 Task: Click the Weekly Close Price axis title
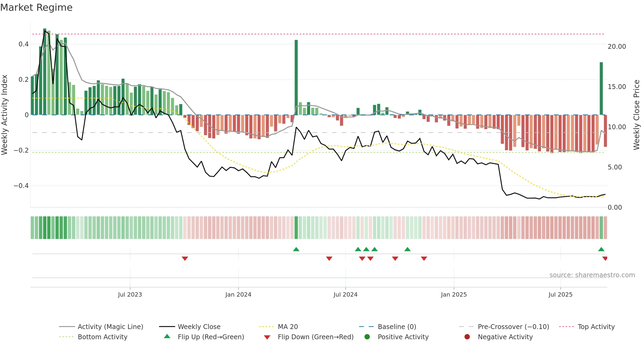click(x=636, y=115)
